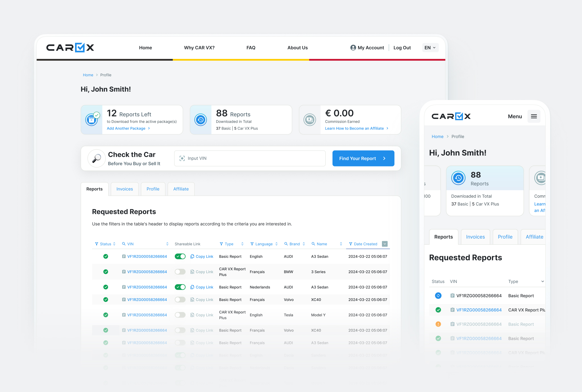The width and height of the screenshot is (582, 392).
Task: Turn on shareable link for Tesla Model Y
Action: (180, 315)
